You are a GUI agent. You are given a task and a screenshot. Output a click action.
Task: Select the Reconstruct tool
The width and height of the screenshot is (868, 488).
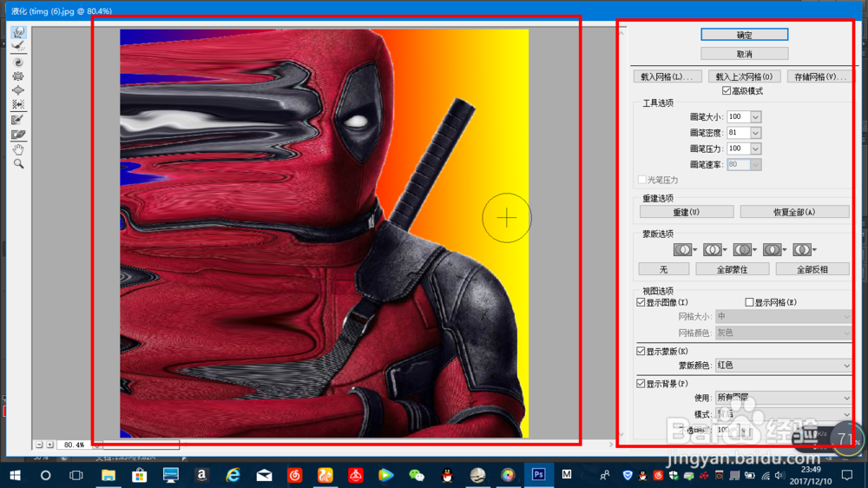(18, 47)
